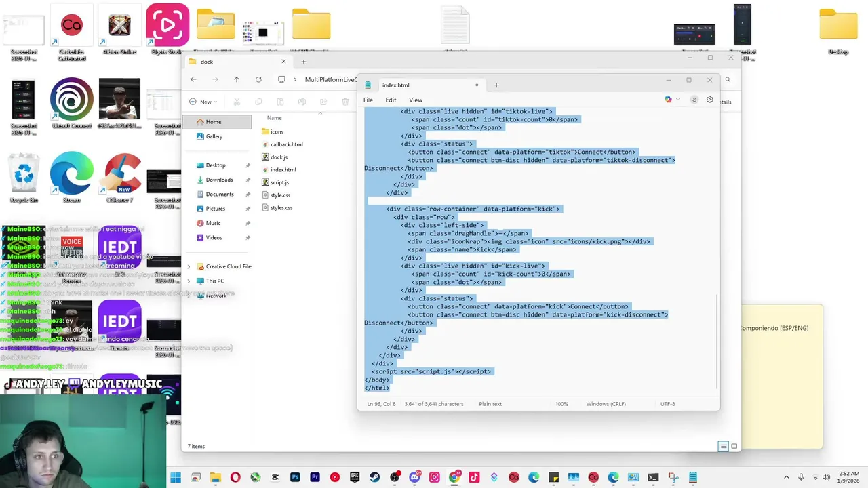
Task: Select the icons folder in file list
Action: tap(273, 131)
